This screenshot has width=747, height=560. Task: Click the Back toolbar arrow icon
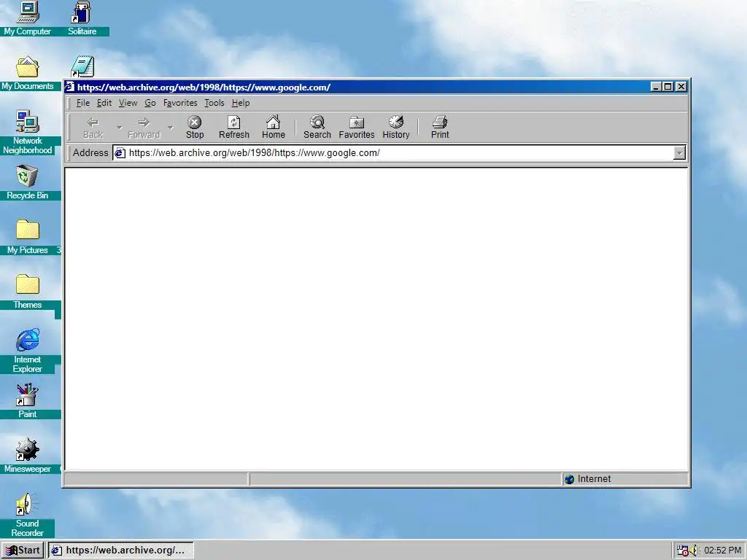(93, 122)
